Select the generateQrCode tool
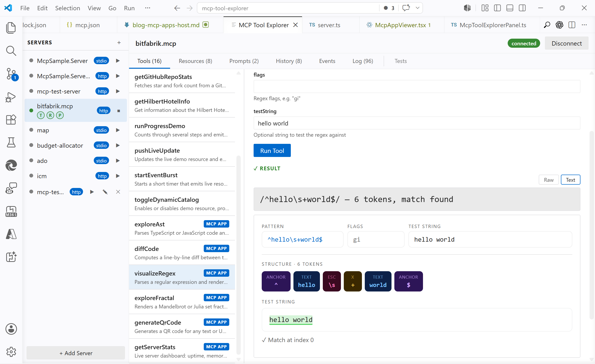The image size is (595, 364). tap(182, 327)
